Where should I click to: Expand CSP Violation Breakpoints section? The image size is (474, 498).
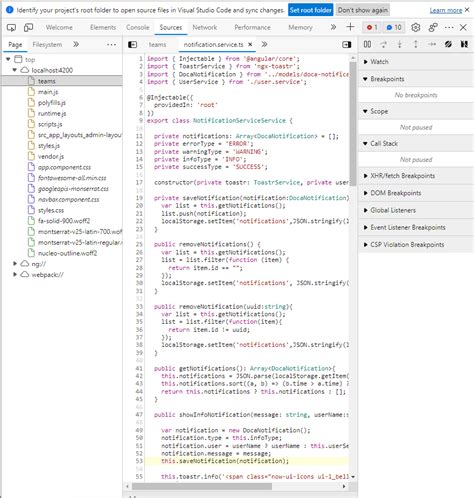coord(416,245)
